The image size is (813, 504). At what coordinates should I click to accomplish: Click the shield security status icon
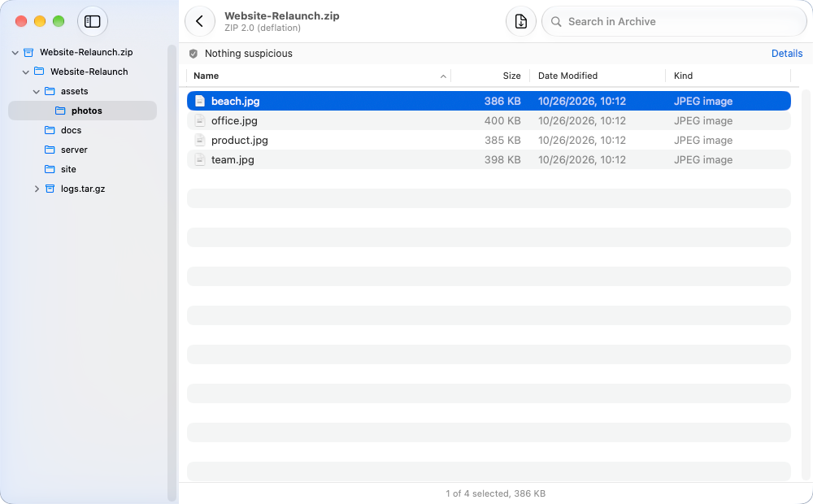pos(193,54)
